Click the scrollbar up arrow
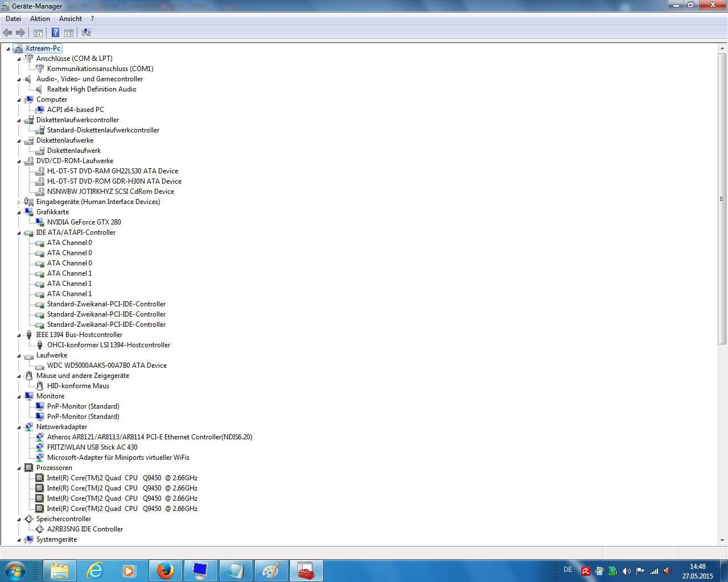The height and width of the screenshot is (582, 728). (722, 48)
